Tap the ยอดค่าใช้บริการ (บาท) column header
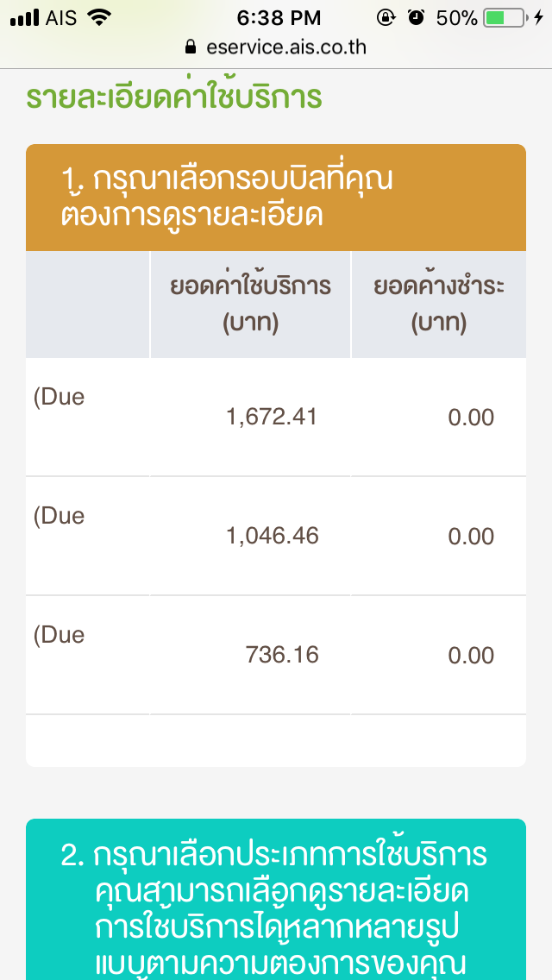Image resolution: width=552 pixels, height=980 pixels. point(250,305)
